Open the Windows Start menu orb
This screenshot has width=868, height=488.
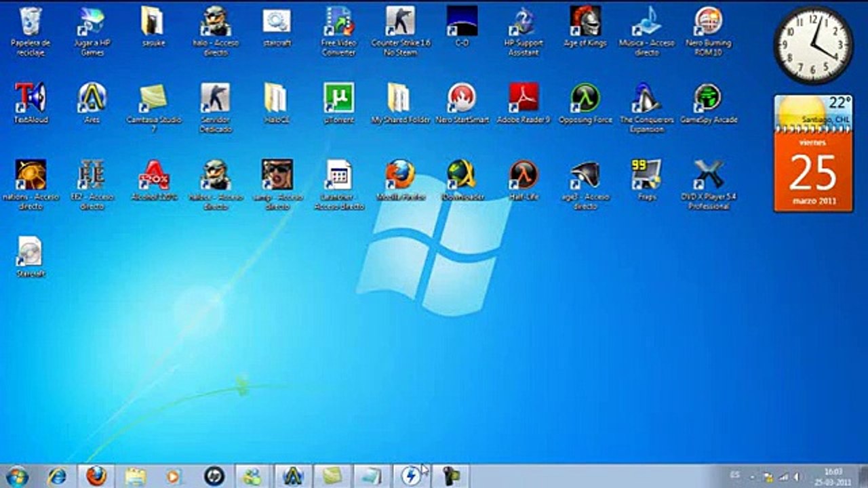(x=16, y=476)
